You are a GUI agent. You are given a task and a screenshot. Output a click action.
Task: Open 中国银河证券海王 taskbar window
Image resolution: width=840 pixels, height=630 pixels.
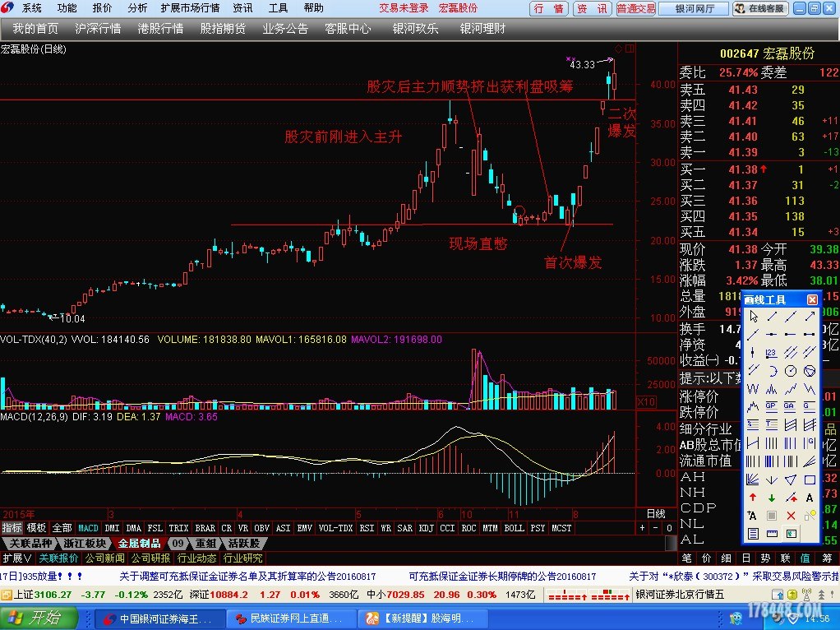159,618
